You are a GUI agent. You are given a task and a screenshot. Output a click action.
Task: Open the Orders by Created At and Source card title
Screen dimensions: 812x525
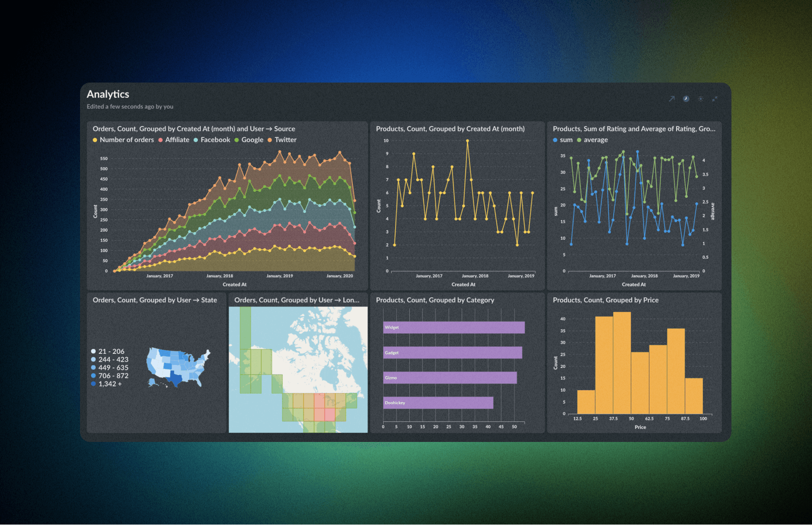(x=194, y=129)
